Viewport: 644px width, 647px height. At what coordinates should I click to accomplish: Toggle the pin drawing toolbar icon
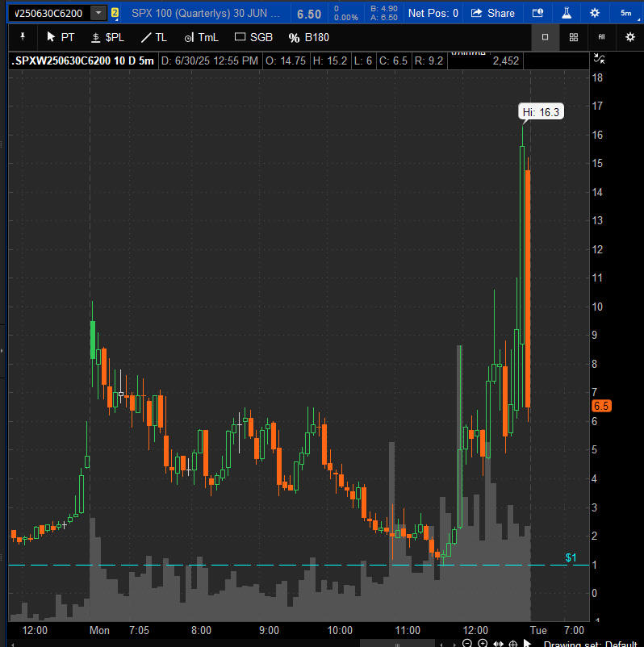pos(22,37)
